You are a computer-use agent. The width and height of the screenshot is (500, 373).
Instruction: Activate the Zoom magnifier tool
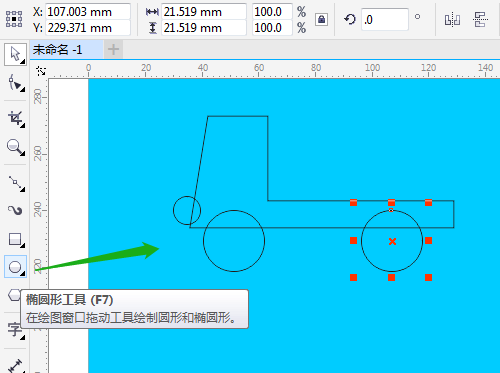15,147
